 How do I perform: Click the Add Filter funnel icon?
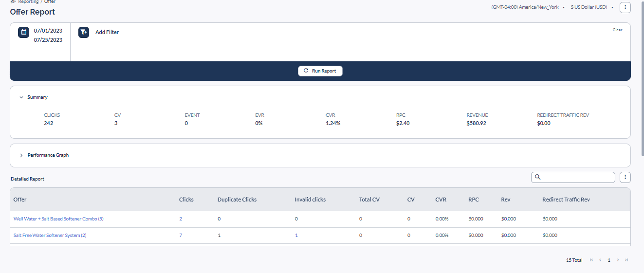click(84, 32)
